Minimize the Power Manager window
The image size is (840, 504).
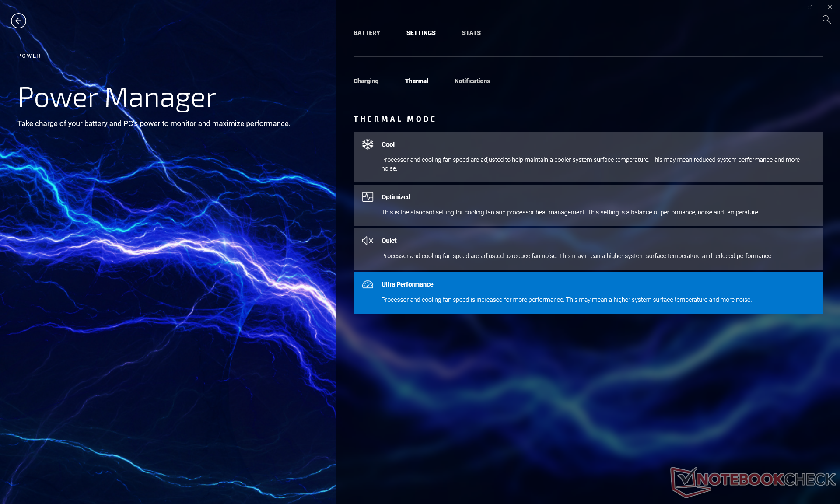coord(790,7)
